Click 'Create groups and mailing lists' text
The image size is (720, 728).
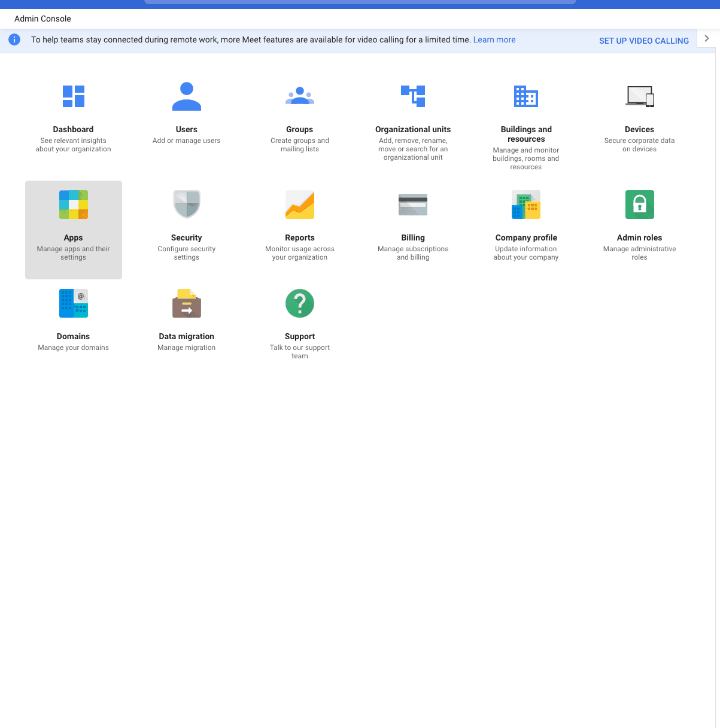tap(300, 145)
